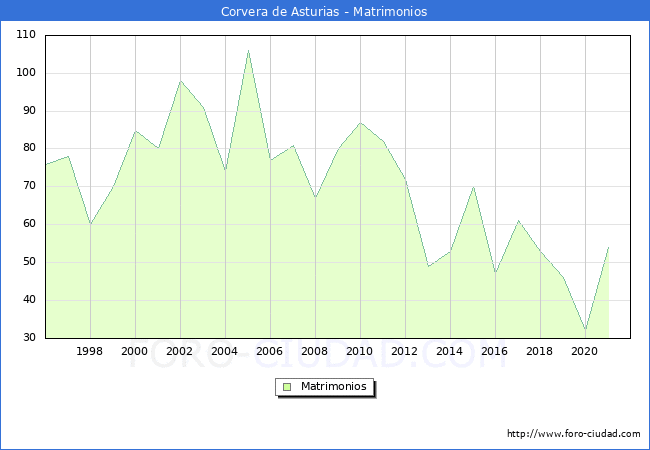Click the 40 y-axis label
The height and width of the screenshot is (450, 650).
(29, 300)
